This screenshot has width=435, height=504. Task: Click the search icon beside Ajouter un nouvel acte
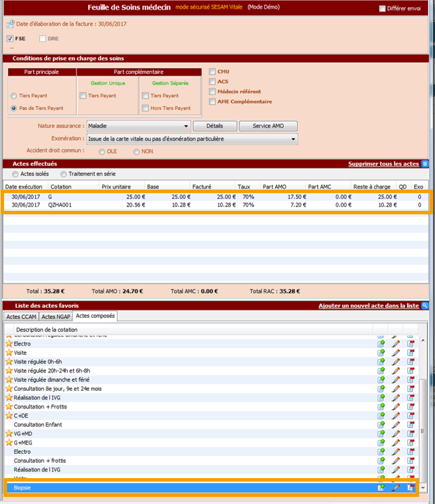(425, 306)
